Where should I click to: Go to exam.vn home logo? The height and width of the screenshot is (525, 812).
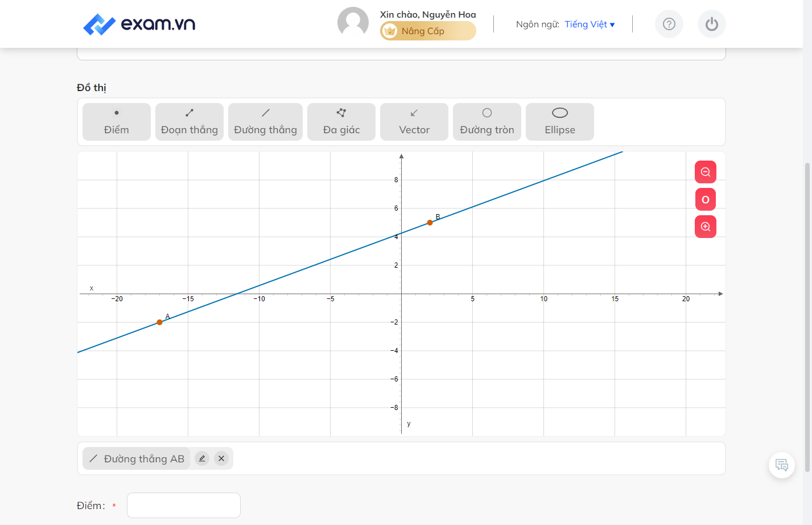coord(139,24)
